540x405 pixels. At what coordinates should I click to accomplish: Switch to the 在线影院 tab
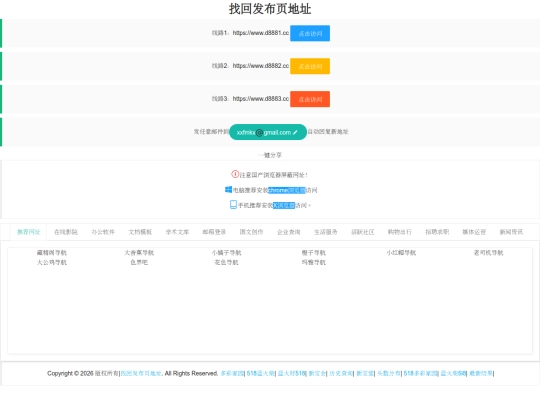tap(66, 232)
